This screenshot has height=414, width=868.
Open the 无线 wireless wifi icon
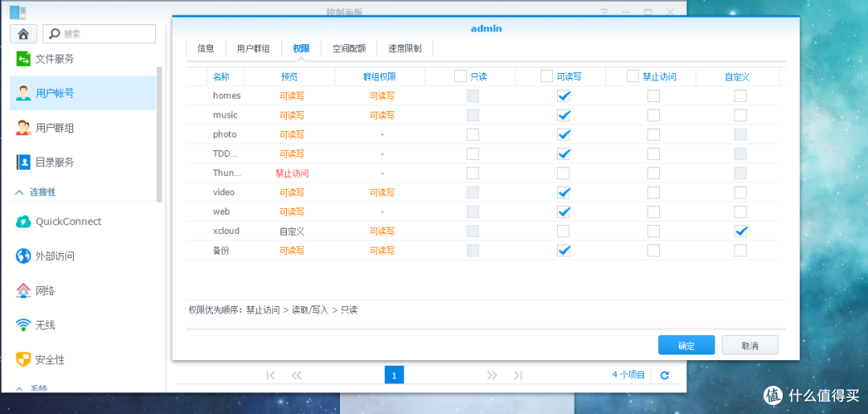click(23, 325)
